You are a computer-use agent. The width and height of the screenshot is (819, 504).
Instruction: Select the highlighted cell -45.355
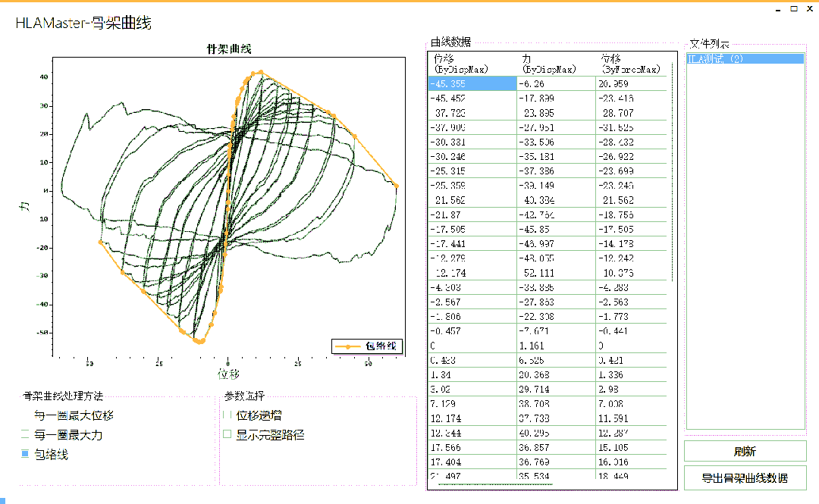click(472, 83)
